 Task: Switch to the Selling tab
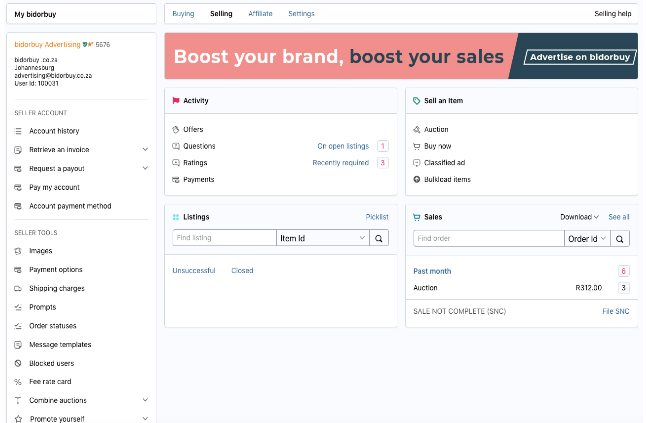(x=221, y=14)
